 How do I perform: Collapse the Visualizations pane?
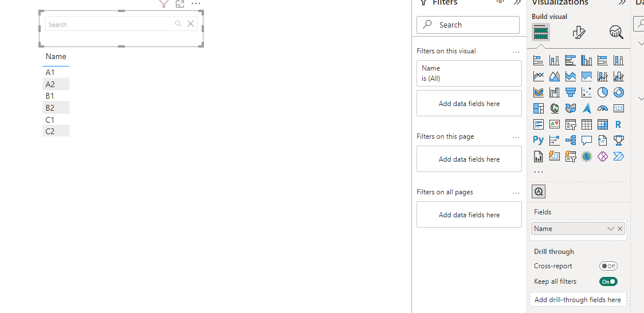[622, 2]
